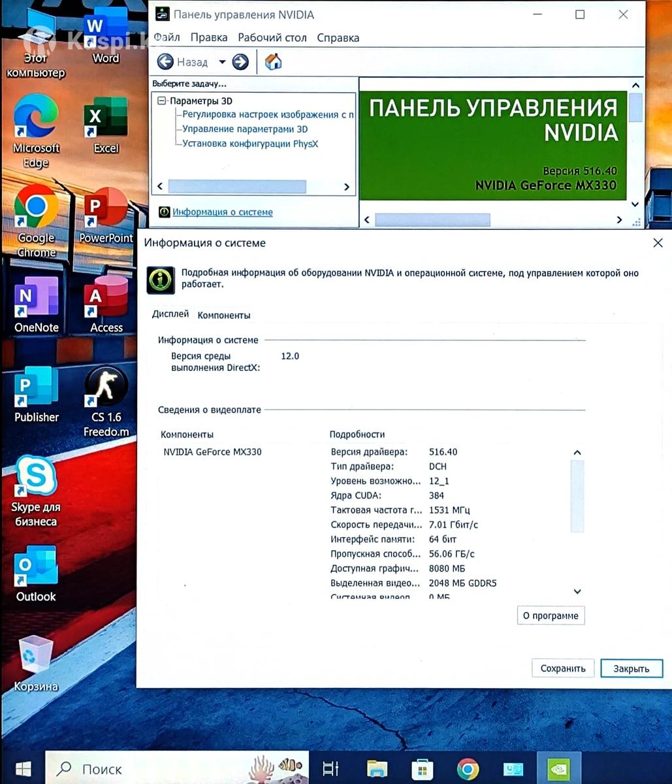This screenshot has height=784, width=672.
Task: Click the 7.01 Гбит/с transfer rate value
Action: pyautogui.click(x=453, y=525)
